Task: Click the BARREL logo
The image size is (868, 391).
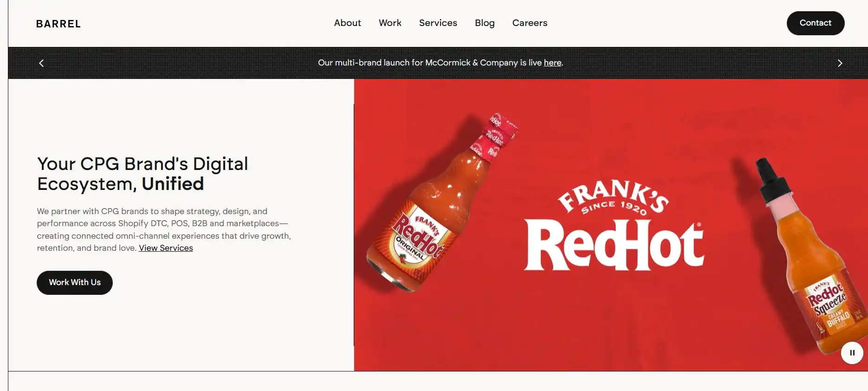Action: point(58,24)
